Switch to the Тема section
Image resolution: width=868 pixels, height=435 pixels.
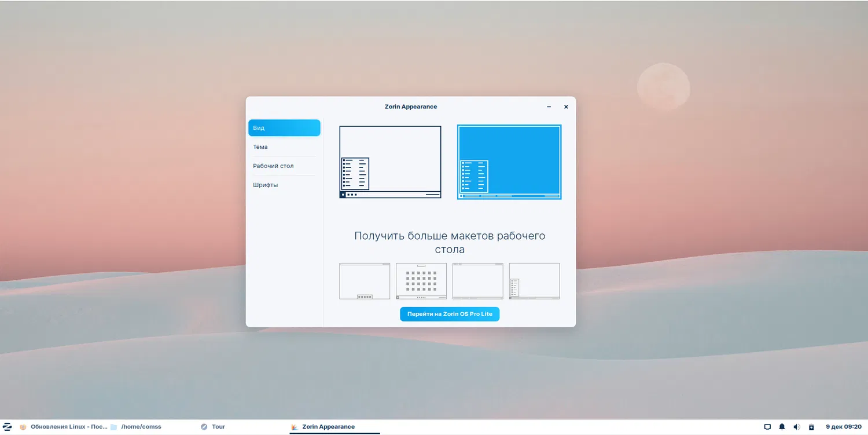click(284, 147)
